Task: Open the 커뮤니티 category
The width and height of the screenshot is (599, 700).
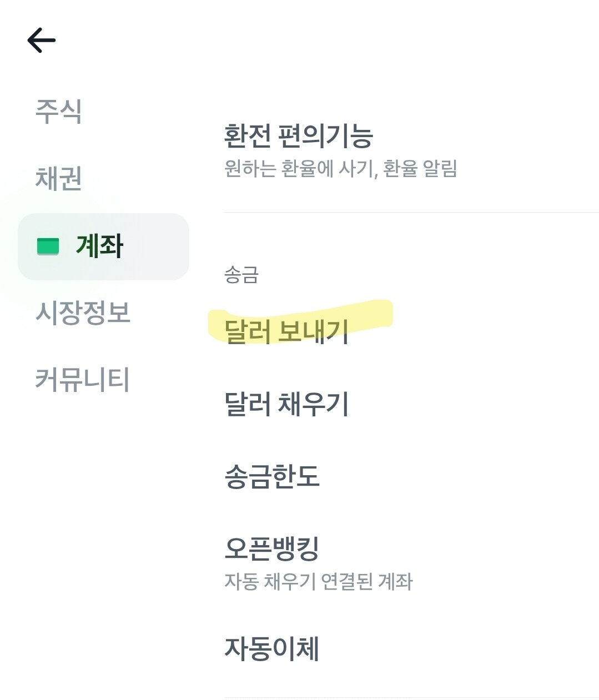Action: coord(83,380)
